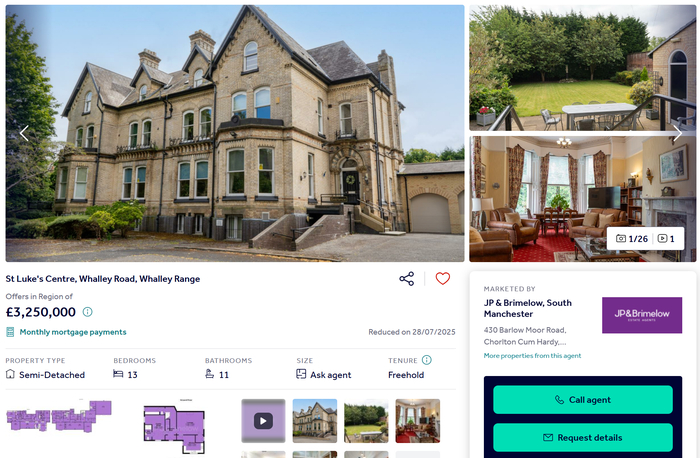Screen dimensions: 700x458
Task: Open the video count icon
Action: 662,238
